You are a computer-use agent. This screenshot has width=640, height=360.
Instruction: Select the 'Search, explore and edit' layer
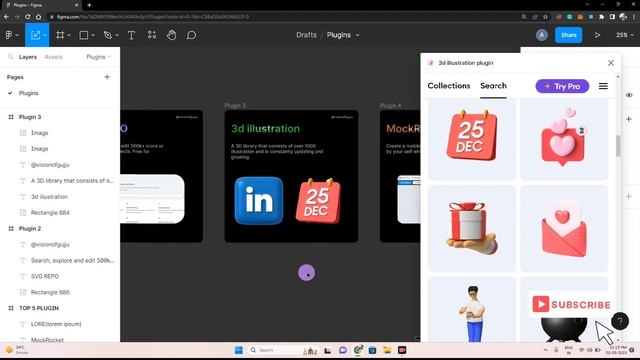pos(72,260)
